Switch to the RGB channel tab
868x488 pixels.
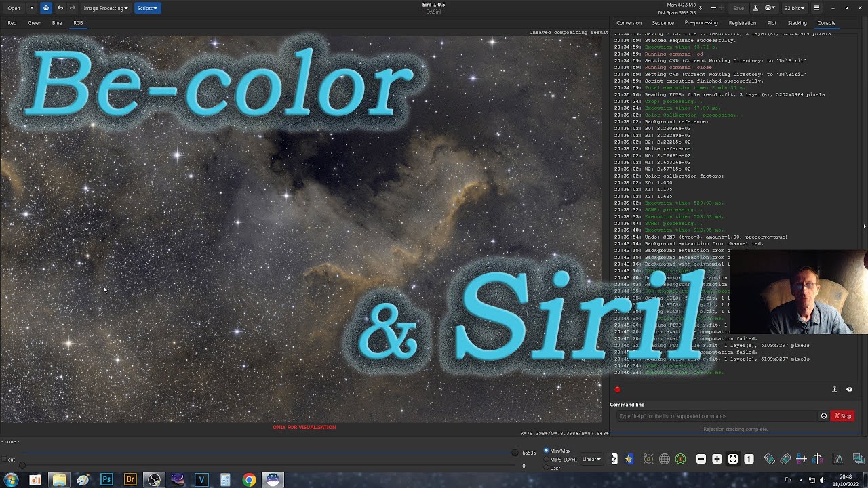pos(78,23)
